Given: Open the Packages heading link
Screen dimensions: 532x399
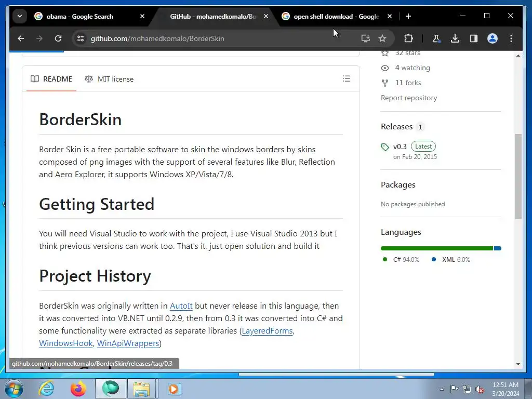Looking at the screenshot, I should (398, 185).
